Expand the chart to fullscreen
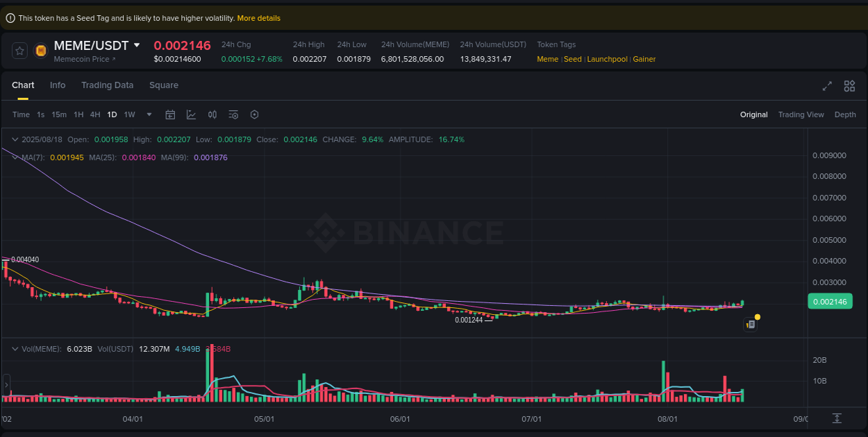 pos(826,86)
